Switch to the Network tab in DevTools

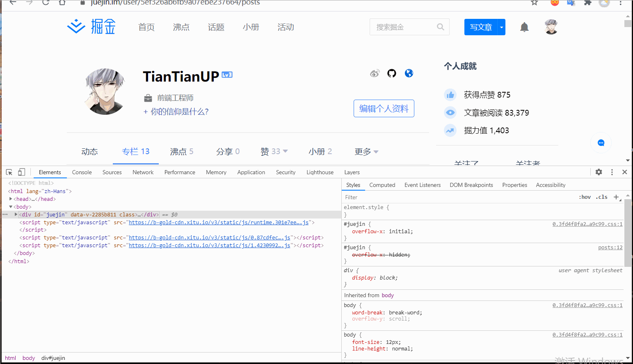click(143, 172)
